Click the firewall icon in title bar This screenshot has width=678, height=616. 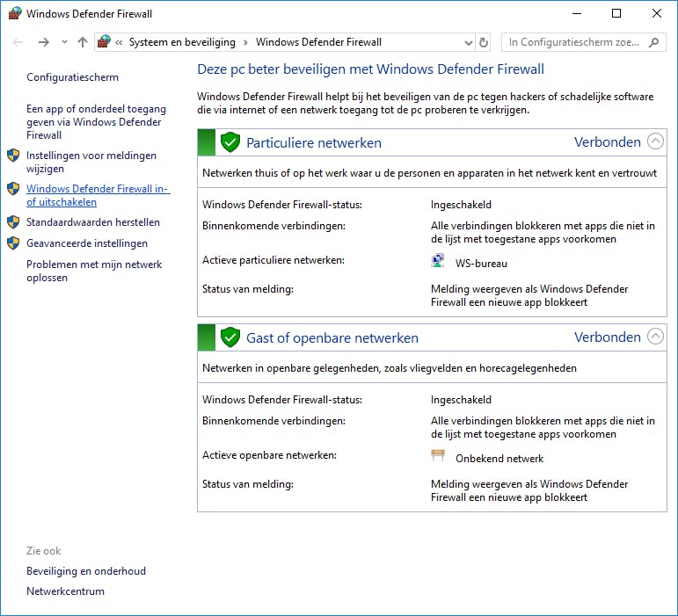15,13
